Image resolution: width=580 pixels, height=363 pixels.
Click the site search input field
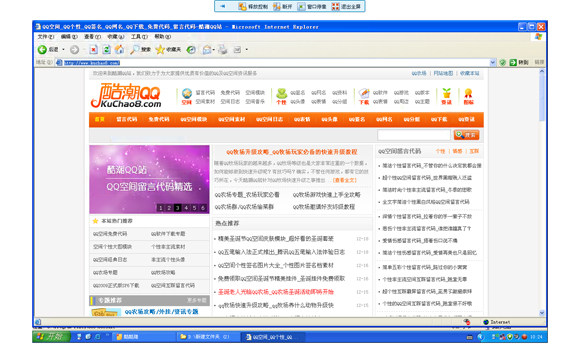tap(414, 135)
